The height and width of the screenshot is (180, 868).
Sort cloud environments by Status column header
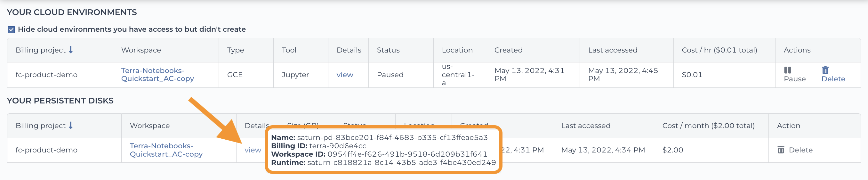(388, 50)
